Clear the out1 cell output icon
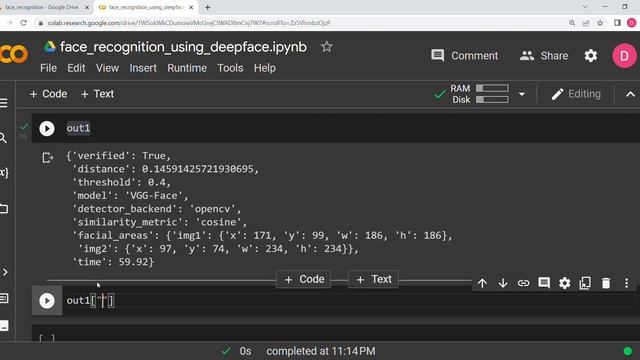The width and height of the screenshot is (640, 360). (x=47, y=158)
